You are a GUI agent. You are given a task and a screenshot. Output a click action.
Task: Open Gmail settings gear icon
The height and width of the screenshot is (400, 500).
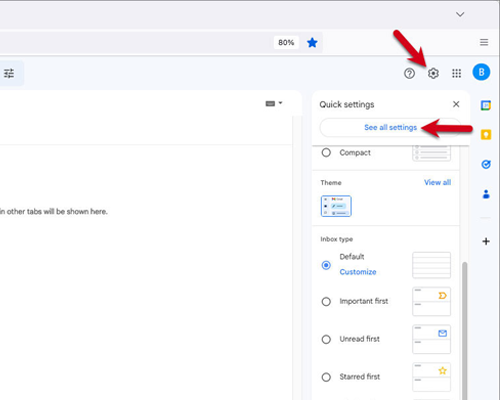click(433, 73)
